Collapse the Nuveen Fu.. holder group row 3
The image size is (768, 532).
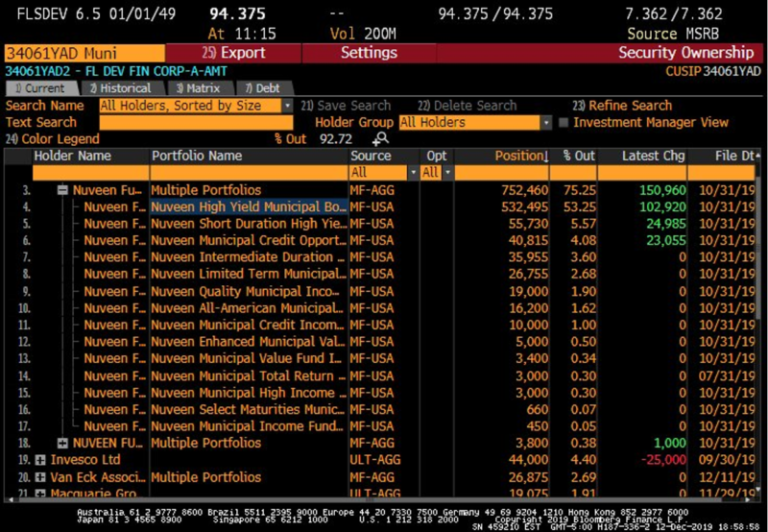62,190
